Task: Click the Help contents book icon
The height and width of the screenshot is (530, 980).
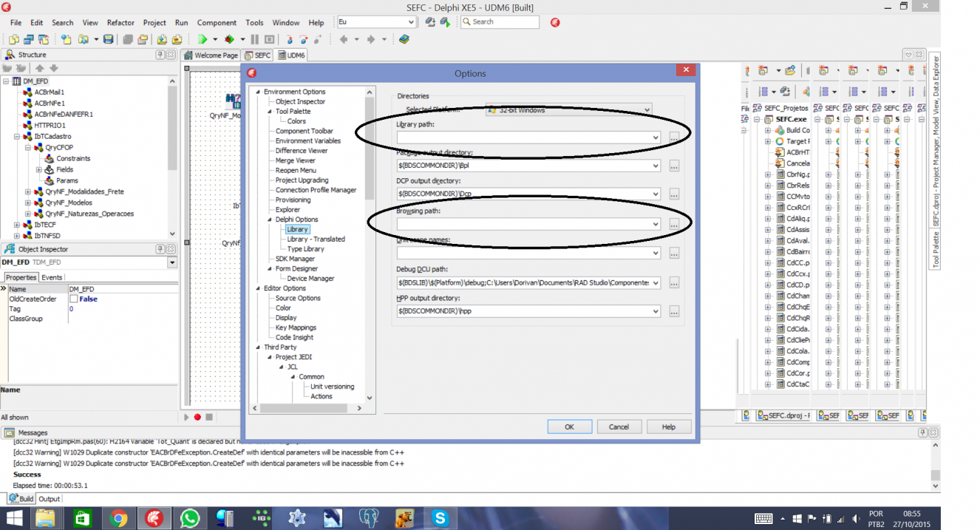Action: coord(404,39)
